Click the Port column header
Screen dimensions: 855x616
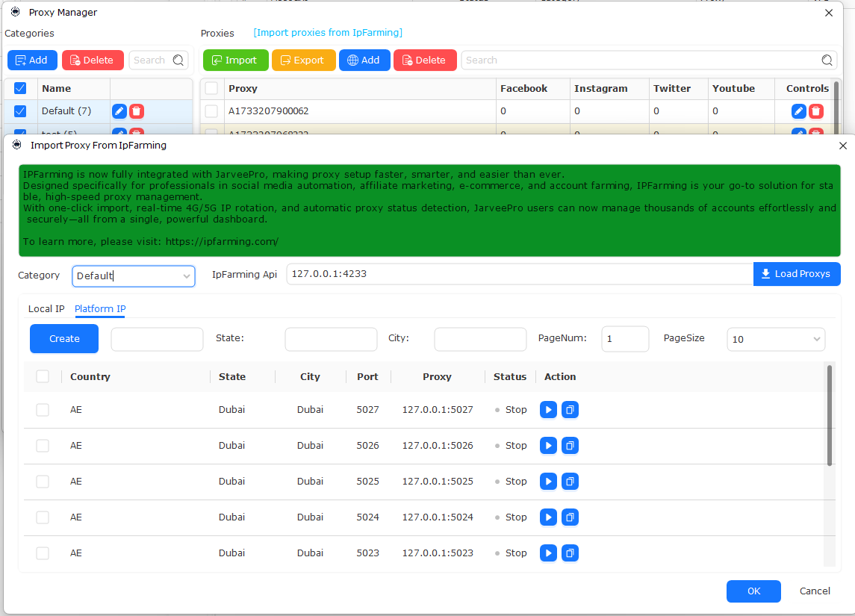[367, 376]
